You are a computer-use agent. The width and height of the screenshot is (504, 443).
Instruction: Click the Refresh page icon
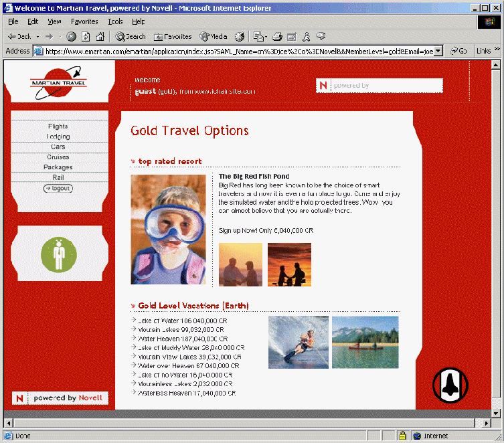click(86, 36)
